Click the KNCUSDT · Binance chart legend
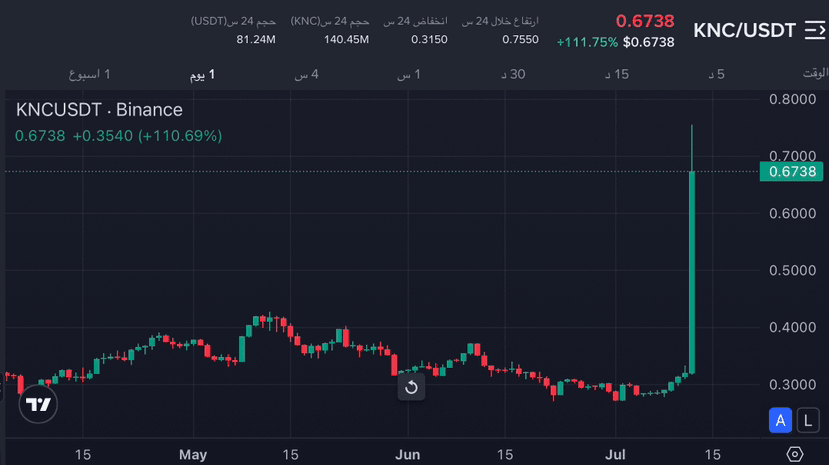 click(x=99, y=110)
